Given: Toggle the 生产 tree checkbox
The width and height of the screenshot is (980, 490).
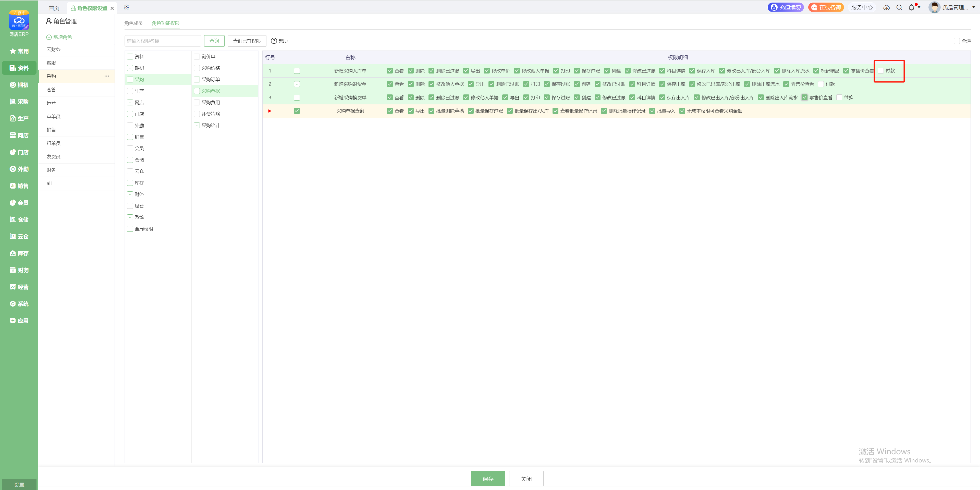Looking at the screenshot, I should [x=130, y=91].
